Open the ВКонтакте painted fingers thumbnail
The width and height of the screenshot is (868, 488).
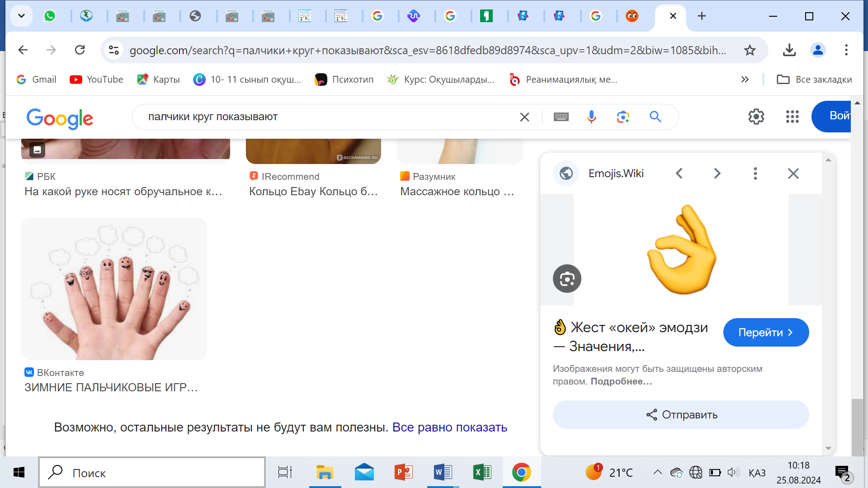coord(114,289)
